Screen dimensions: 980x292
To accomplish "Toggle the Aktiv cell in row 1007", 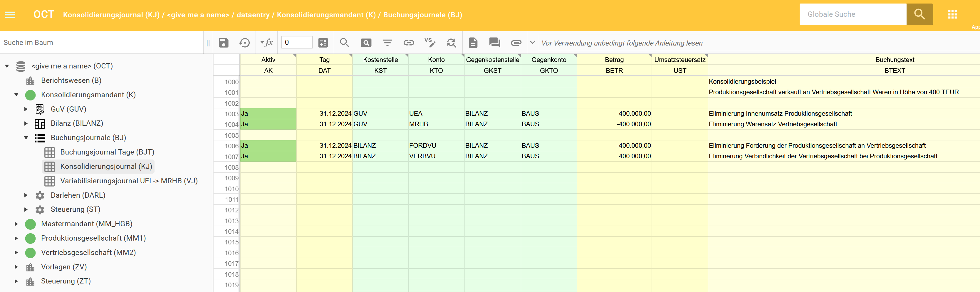I will [268, 156].
